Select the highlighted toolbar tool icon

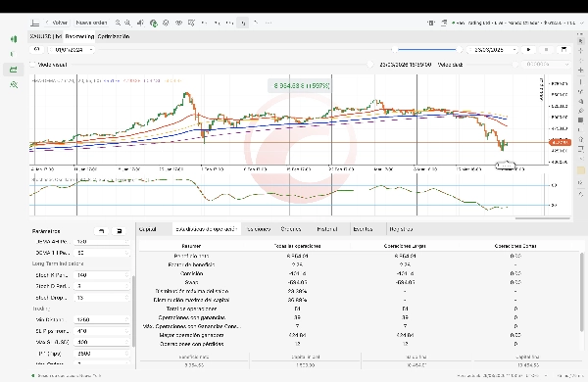pyautogui.click(x=243, y=23)
